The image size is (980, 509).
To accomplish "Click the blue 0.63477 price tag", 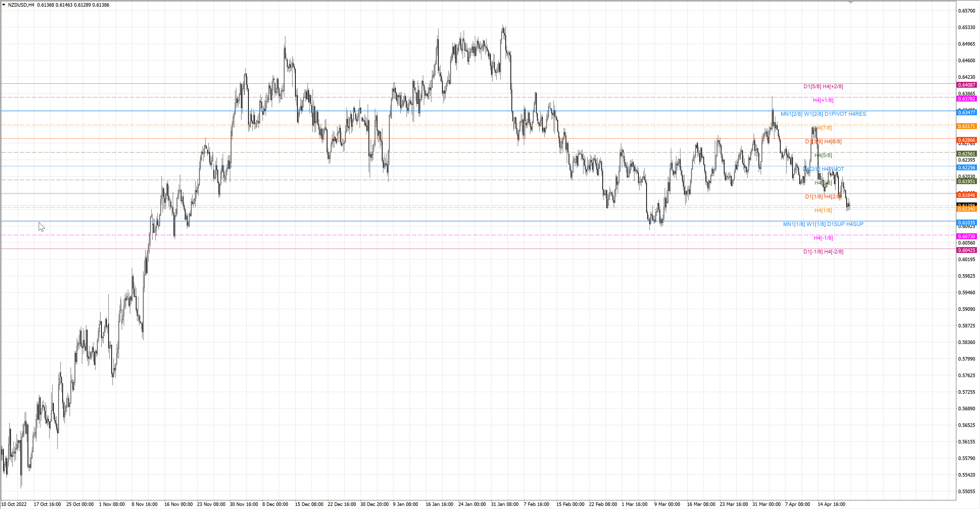I will [x=967, y=112].
